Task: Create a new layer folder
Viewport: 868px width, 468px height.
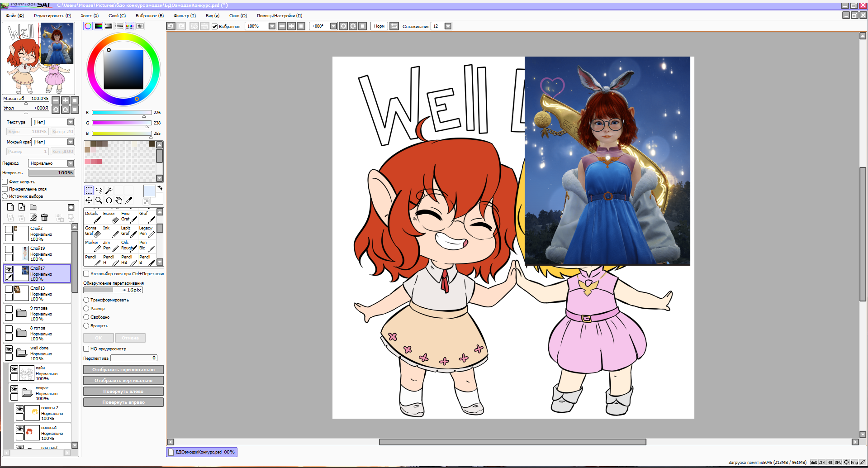Action: click(33, 207)
